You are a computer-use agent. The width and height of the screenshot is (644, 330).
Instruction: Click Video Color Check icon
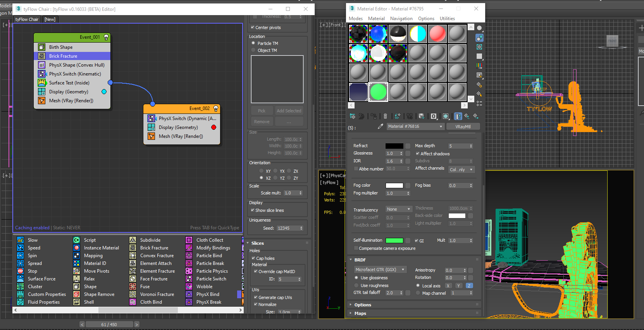click(479, 65)
